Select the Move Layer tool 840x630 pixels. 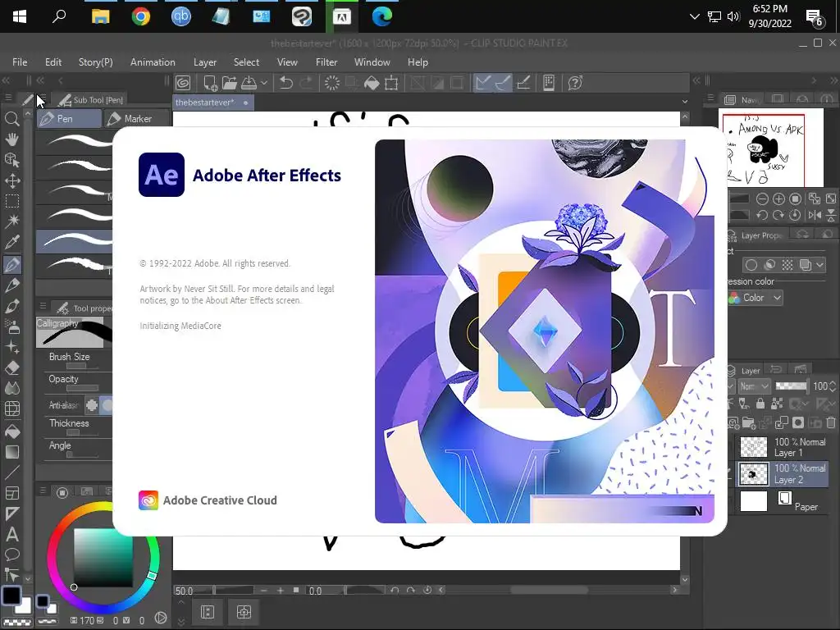11,180
